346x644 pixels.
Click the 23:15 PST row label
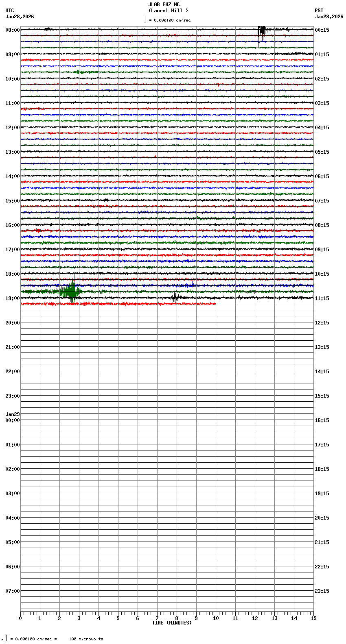click(x=322, y=591)
